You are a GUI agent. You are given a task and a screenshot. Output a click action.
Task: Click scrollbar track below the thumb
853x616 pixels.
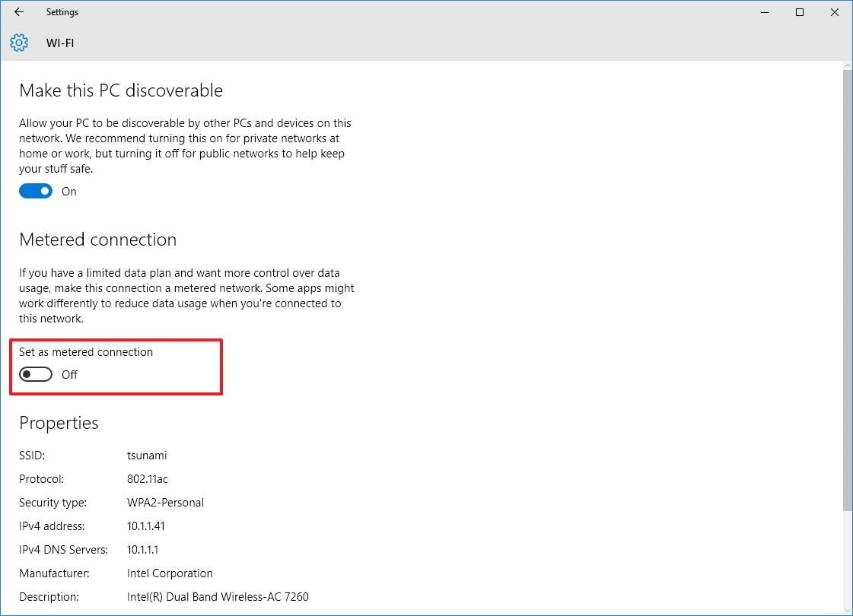tap(847, 555)
